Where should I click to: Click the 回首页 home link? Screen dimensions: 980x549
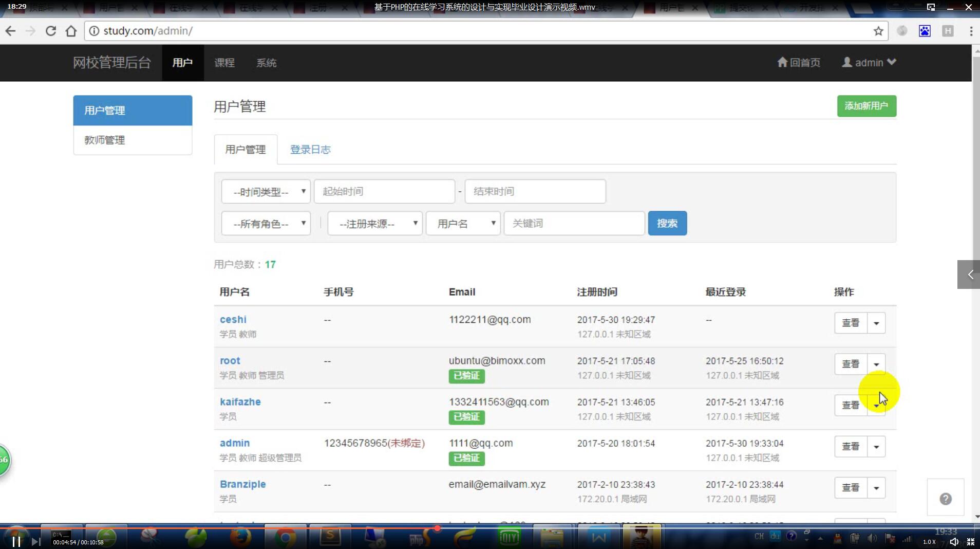pos(799,62)
